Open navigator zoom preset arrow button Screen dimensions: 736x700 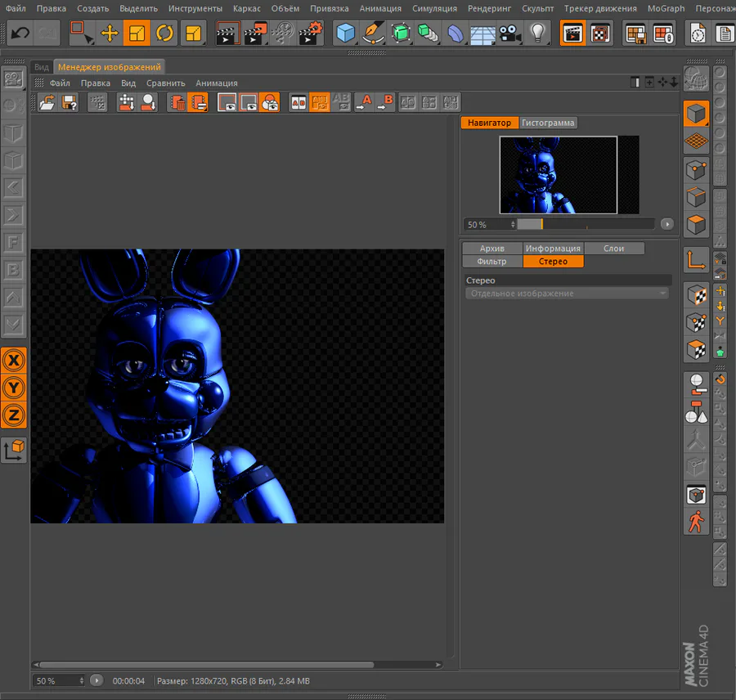tap(667, 224)
